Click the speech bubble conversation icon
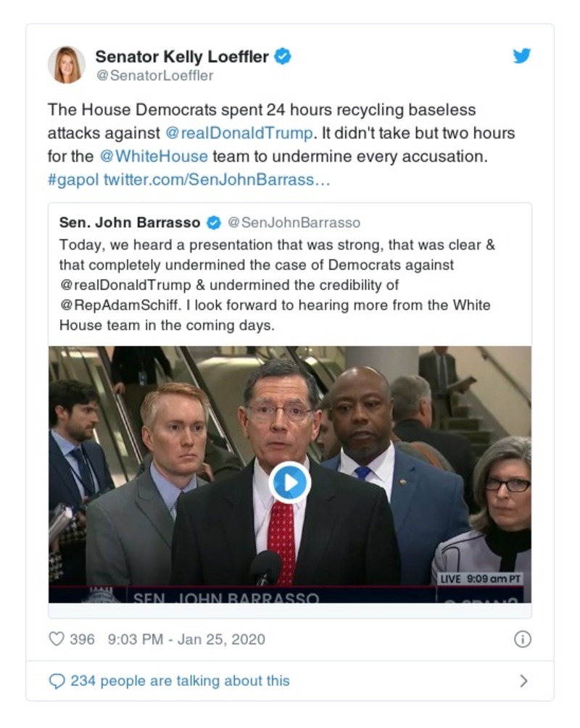The width and height of the screenshot is (580, 728). pos(56,681)
